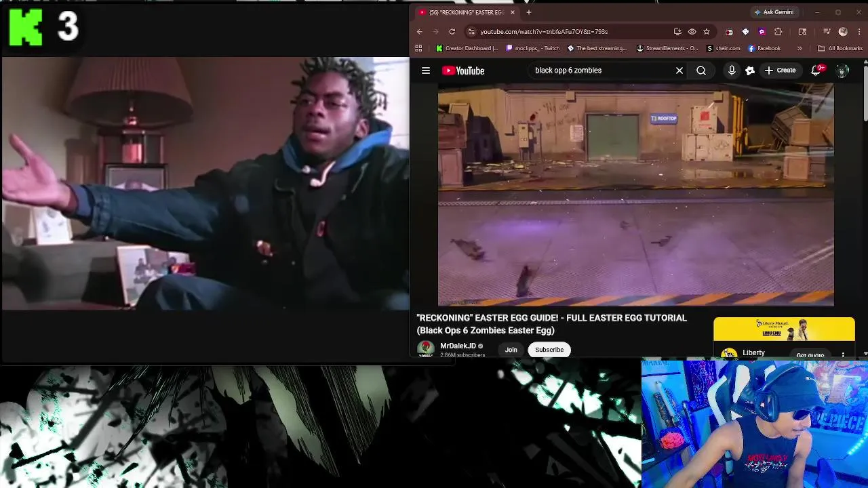Reload the page with the refresh icon
The image size is (868, 488).
[x=452, y=32]
